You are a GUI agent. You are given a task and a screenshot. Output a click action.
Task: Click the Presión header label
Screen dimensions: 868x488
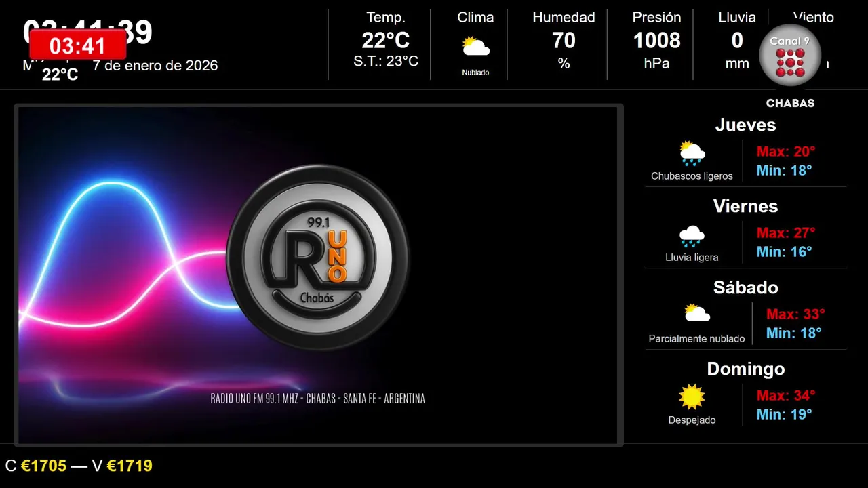[656, 17]
